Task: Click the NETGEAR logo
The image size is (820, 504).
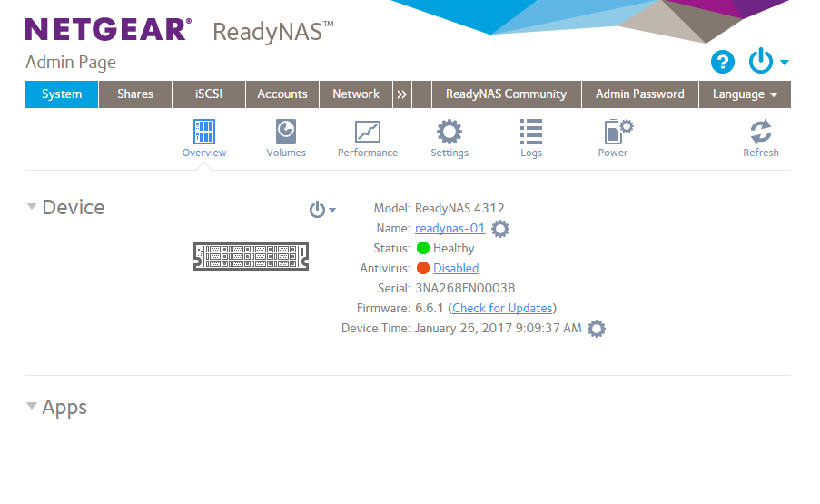Action: pos(109,29)
